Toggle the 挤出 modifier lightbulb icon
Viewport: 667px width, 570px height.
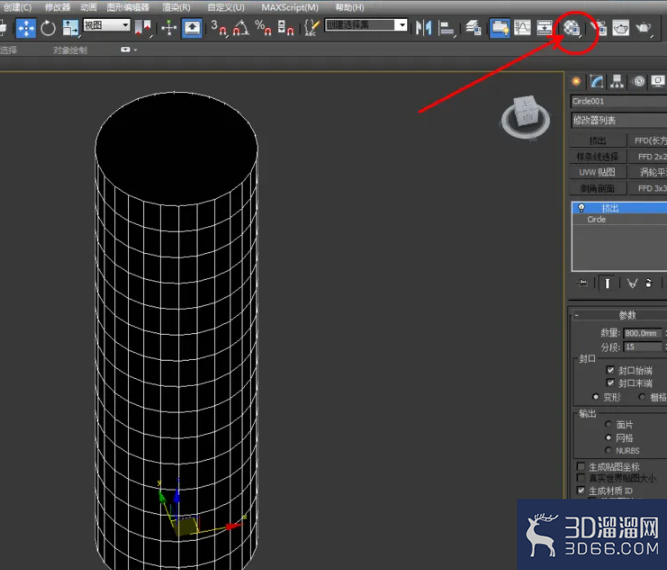tap(581, 208)
